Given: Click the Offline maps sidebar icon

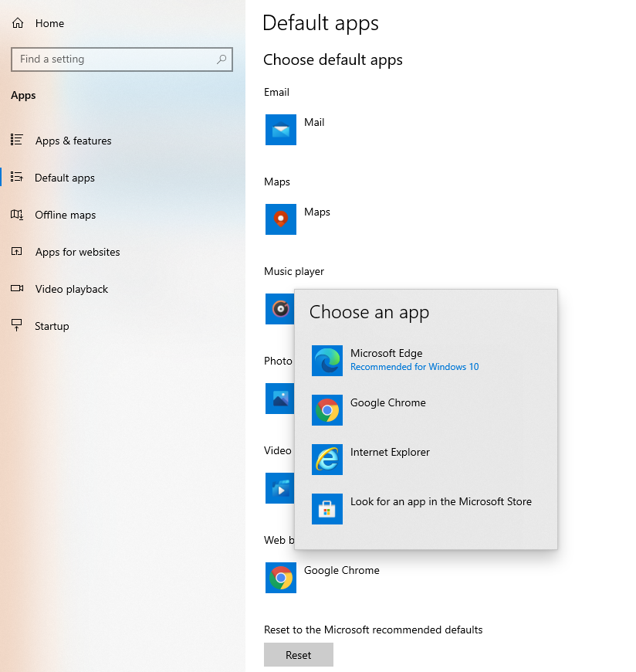Looking at the screenshot, I should click(x=19, y=215).
